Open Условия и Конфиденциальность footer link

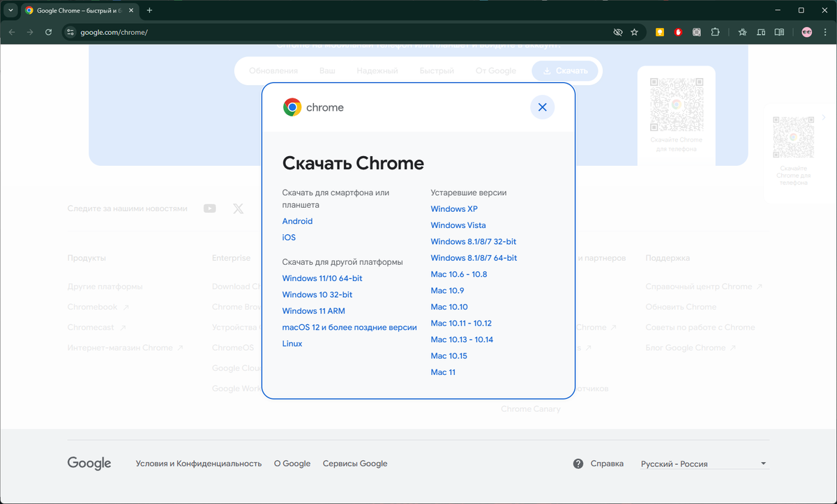[199, 464]
